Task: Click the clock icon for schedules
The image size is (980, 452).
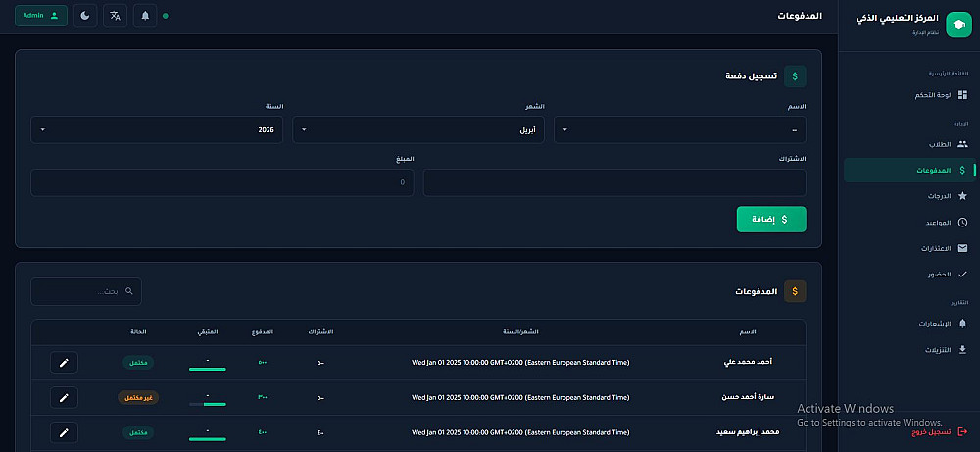Action: pyautogui.click(x=962, y=223)
